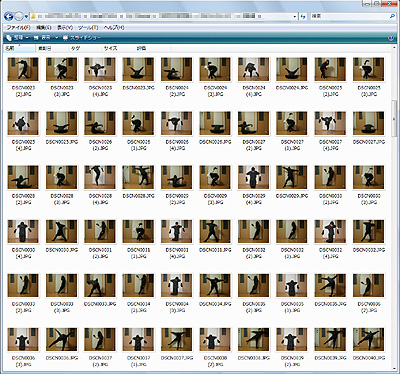Image resolution: width=400 pixels, height=374 pixels.
Task: Expand the arrow next to toolbar 表示 button
Action: coord(56,38)
